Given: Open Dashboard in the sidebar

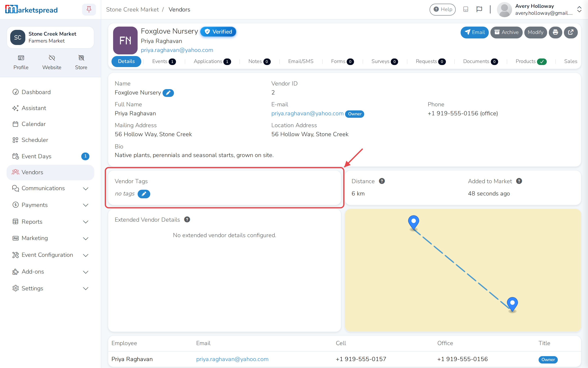Looking at the screenshot, I should click(x=51, y=92).
